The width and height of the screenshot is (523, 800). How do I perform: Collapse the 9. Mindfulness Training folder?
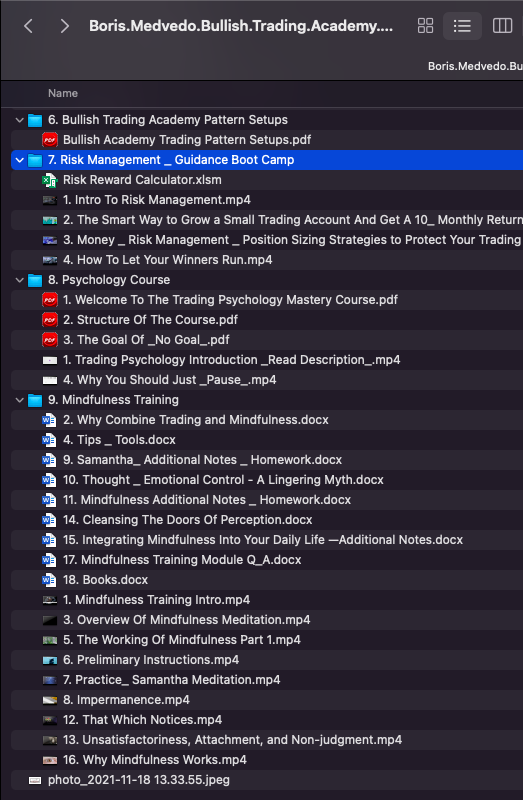pos(20,400)
